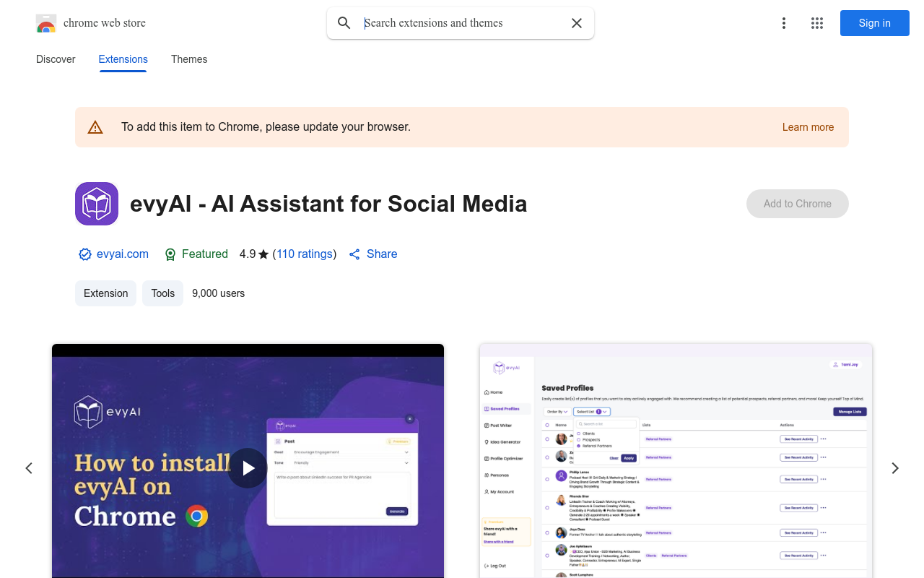Switch to the Discover tab

click(x=56, y=59)
